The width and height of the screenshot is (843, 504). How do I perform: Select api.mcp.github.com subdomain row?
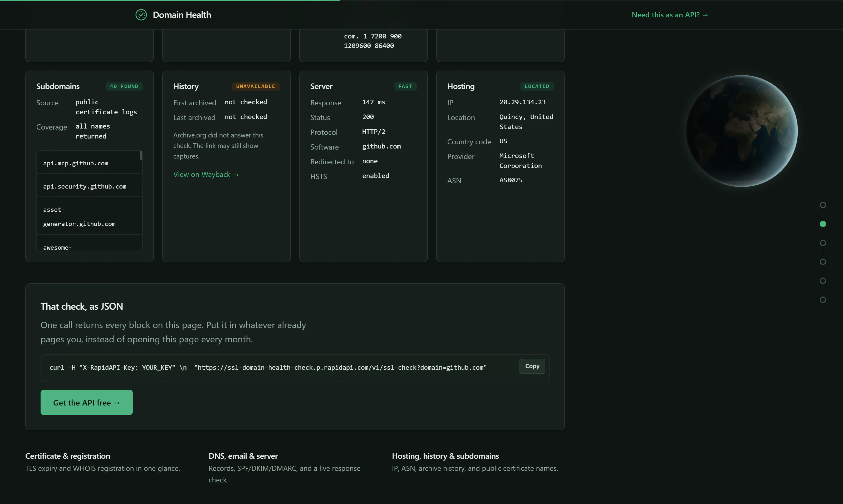pyautogui.click(x=89, y=163)
